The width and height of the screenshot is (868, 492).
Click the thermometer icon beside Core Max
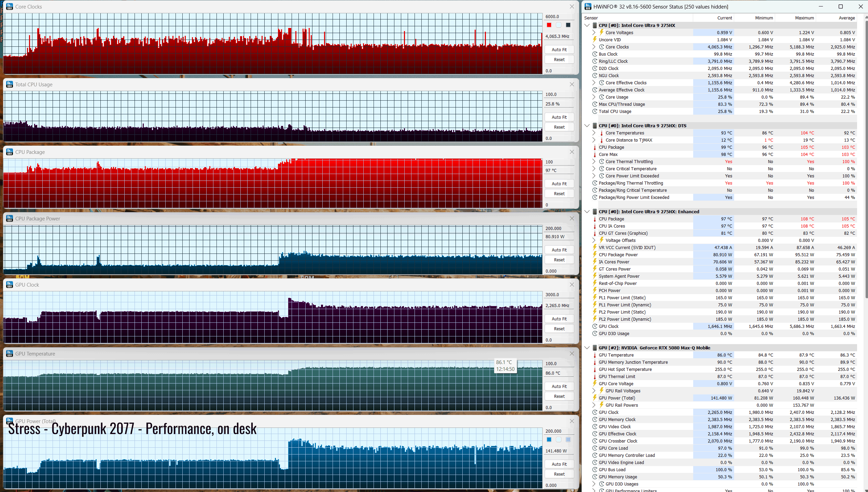tap(594, 155)
